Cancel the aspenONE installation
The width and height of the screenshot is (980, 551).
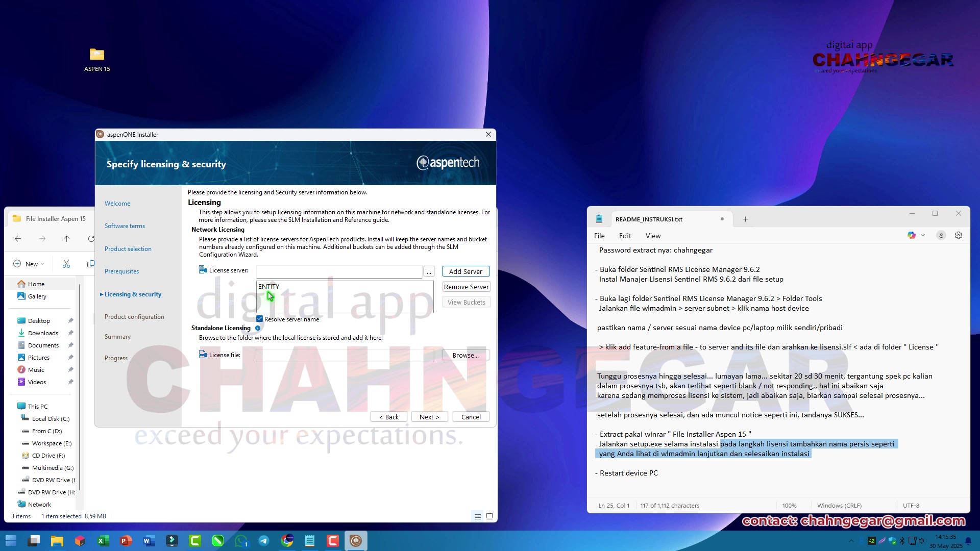point(471,417)
